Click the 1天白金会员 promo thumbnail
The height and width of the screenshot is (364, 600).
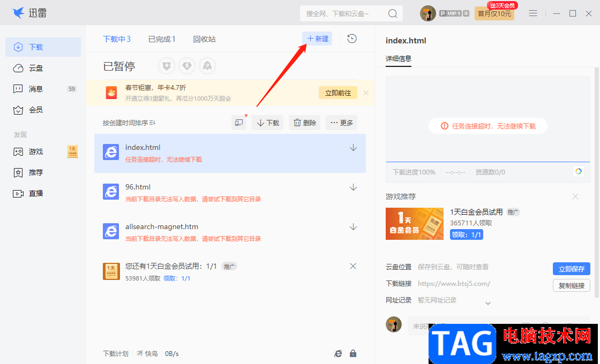pyautogui.click(x=415, y=224)
